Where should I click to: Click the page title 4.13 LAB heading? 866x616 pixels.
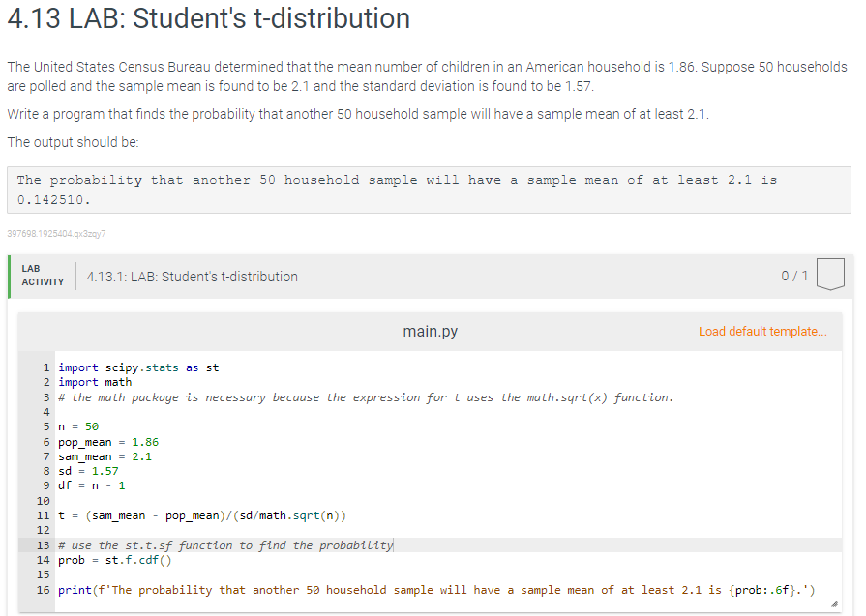coord(206,19)
